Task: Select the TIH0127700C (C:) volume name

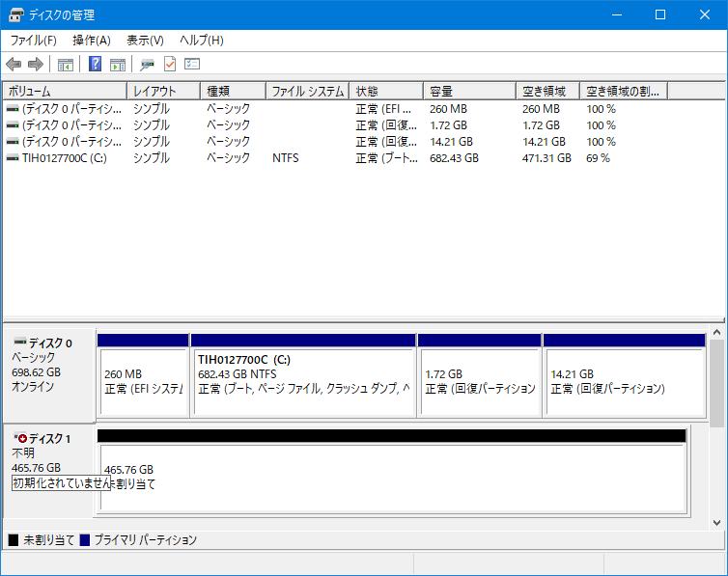Action: (x=65, y=158)
